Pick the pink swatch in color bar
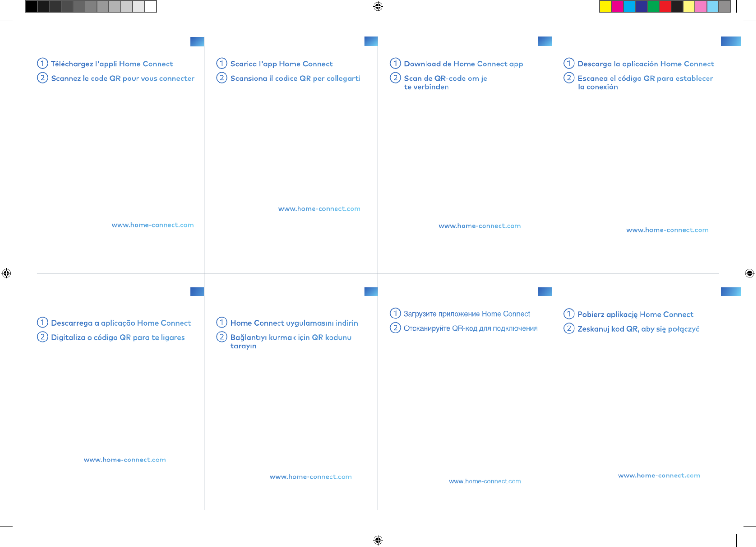 pos(701,6)
